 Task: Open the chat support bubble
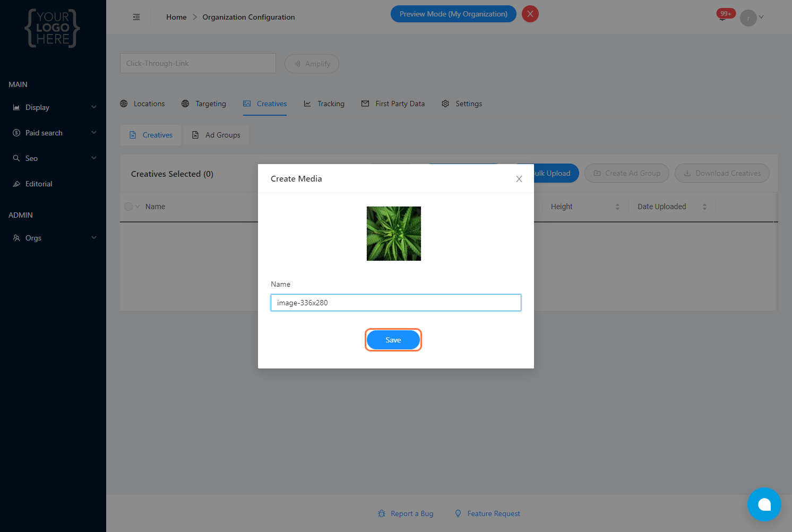pyautogui.click(x=764, y=504)
